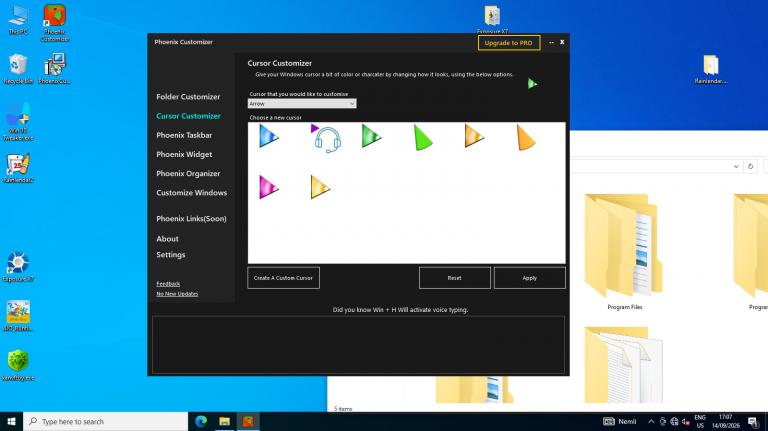Viewport: 768px width, 431px height.
Task: Open Phoenix Customizer desktop shortcut
Action: (54, 23)
